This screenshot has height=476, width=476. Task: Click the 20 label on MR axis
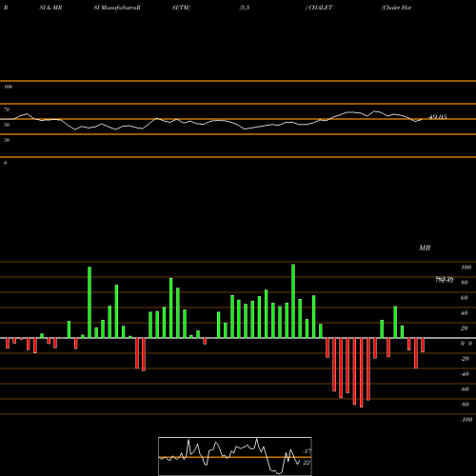[465, 328]
